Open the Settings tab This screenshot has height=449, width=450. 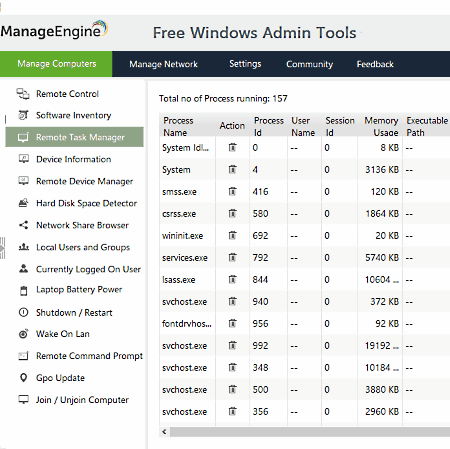coord(245,64)
